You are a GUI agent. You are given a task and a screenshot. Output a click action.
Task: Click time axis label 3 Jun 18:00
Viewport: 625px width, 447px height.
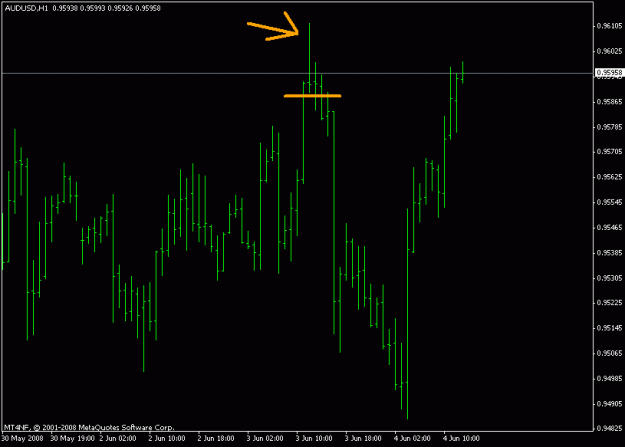point(363,439)
